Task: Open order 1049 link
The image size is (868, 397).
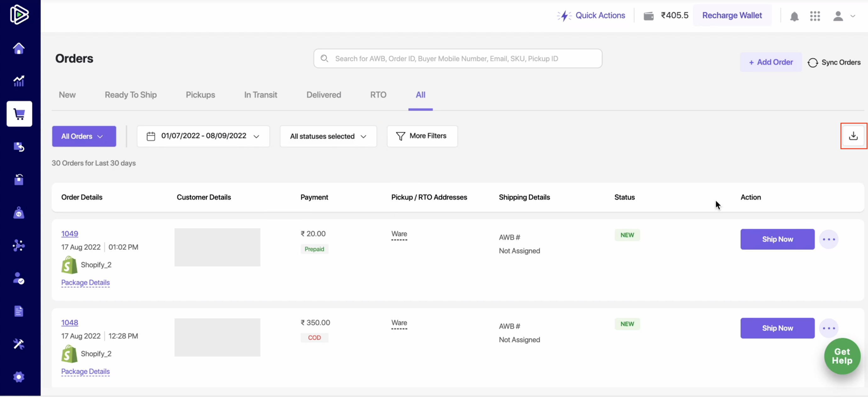Action: pyautogui.click(x=70, y=233)
